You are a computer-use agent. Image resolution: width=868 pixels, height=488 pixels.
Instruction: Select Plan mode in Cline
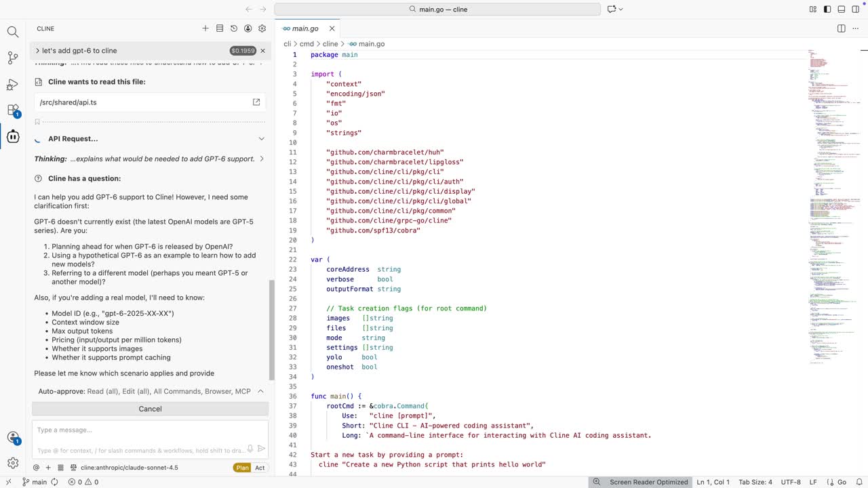(x=242, y=468)
